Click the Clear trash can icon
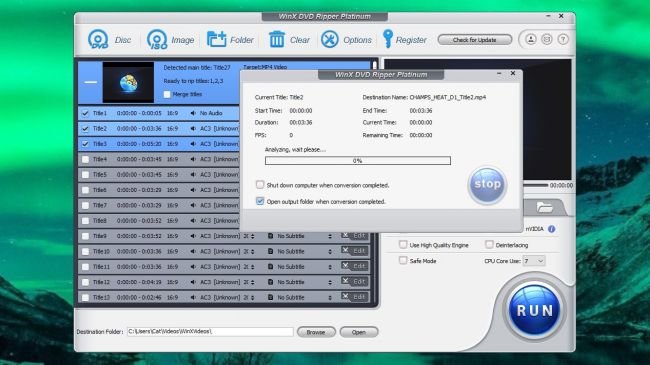 point(276,39)
